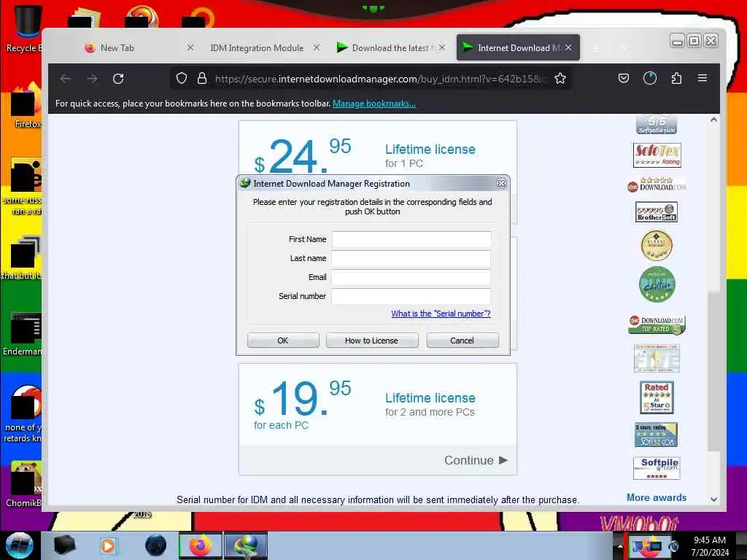This screenshot has height=560, width=747.
Task: Focus the Last name field
Action: coord(411,258)
